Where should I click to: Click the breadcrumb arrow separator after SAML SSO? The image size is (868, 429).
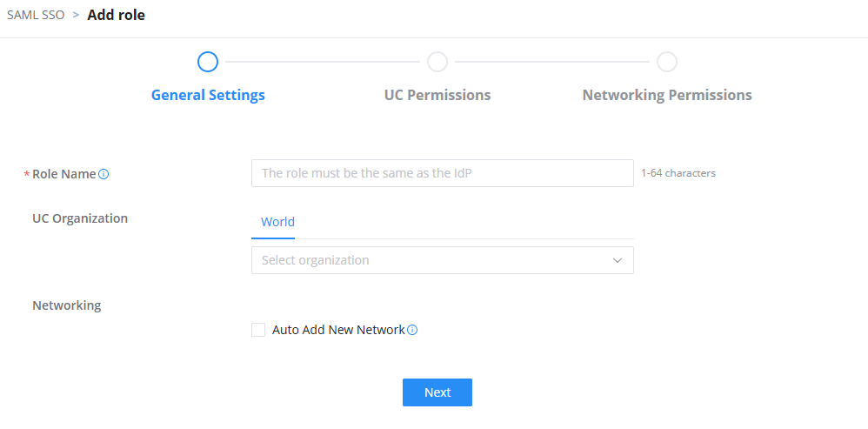pos(76,15)
